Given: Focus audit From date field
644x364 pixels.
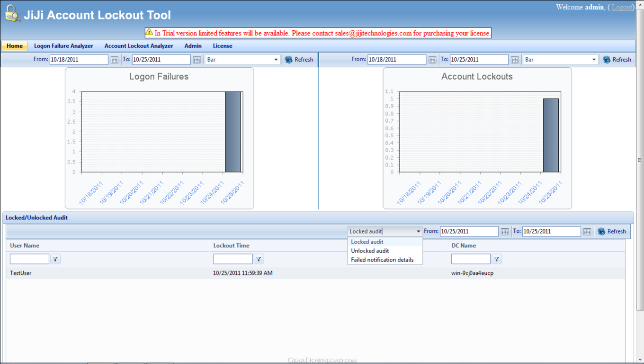Looking at the screenshot, I should 469,231.
